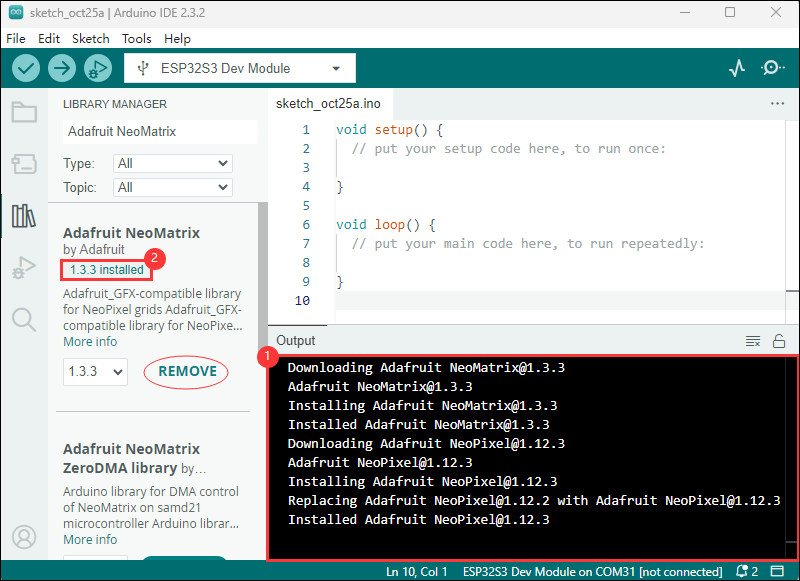The width and height of the screenshot is (800, 581).
Task: Click the setup code here comment line
Action: [509, 148]
